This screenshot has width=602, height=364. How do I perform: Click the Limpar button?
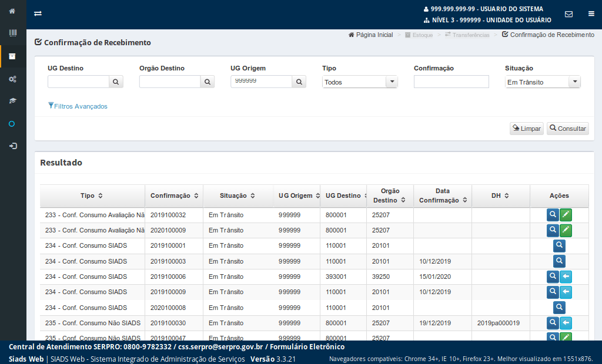(527, 129)
